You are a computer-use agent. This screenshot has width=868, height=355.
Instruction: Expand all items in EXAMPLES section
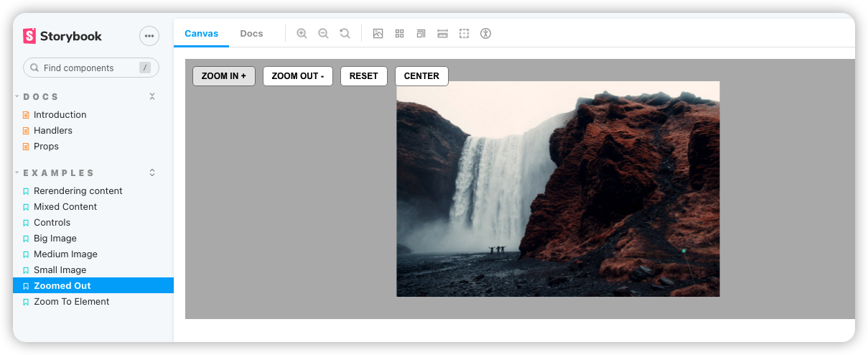tap(152, 173)
